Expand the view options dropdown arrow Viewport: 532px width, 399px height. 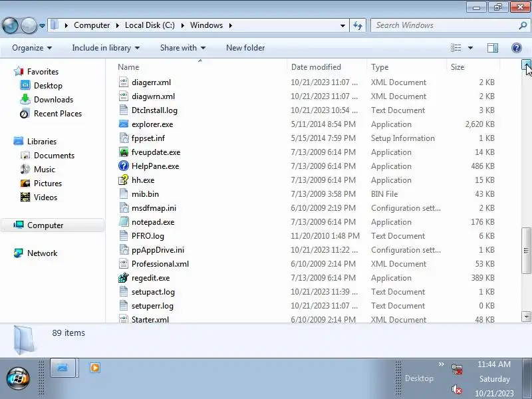click(470, 48)
